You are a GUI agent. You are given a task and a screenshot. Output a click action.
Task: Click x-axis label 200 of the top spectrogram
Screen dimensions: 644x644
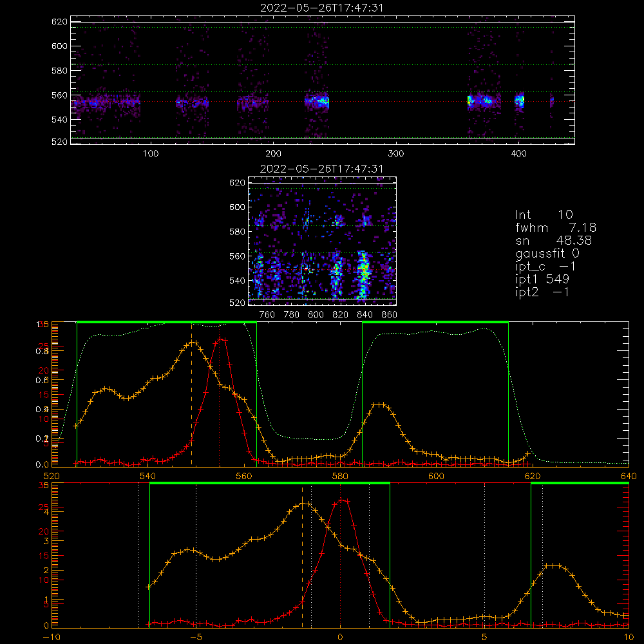click(x=273, y=154)
